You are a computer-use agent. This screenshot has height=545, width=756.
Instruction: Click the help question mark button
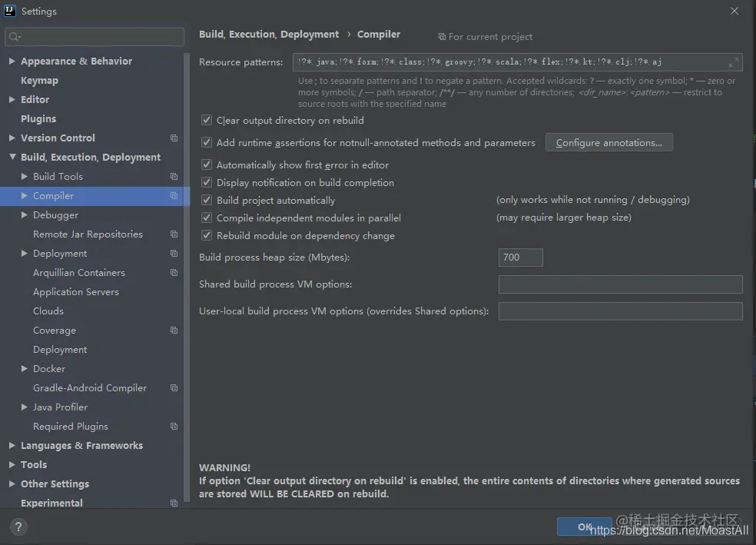tap(18, 527)
